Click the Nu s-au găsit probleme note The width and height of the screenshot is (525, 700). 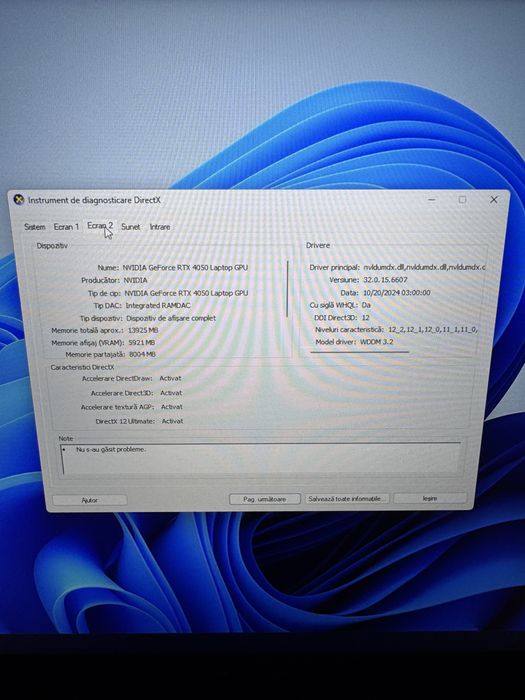(111, 449)
